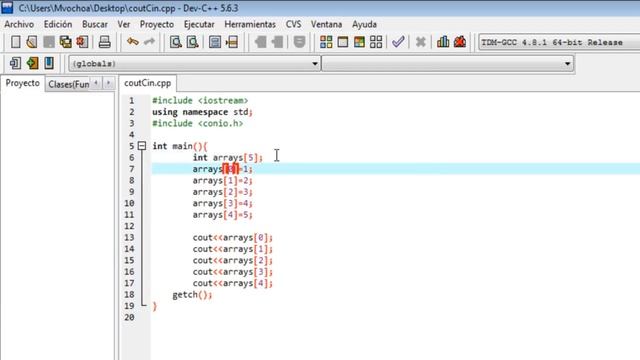Open the Edición menu
The width and height of the screenshot is (640, 360).
point(58,24)
